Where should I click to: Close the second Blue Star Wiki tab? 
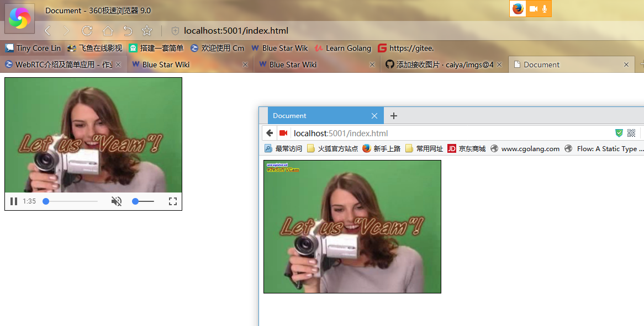point(372,65)
